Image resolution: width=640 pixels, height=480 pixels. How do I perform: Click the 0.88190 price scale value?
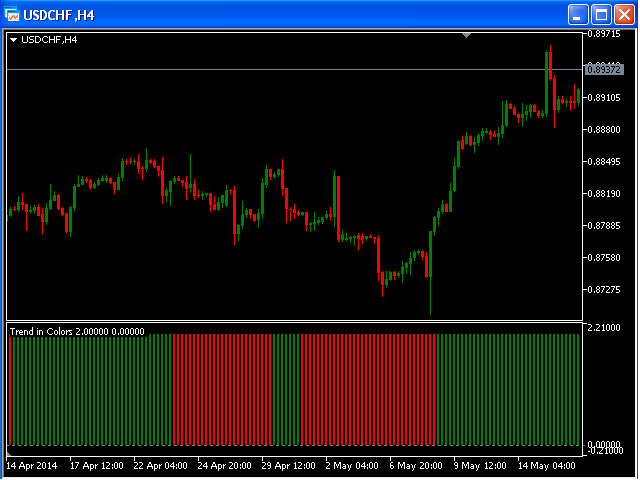pyautogui.click(x=604, y=193)
